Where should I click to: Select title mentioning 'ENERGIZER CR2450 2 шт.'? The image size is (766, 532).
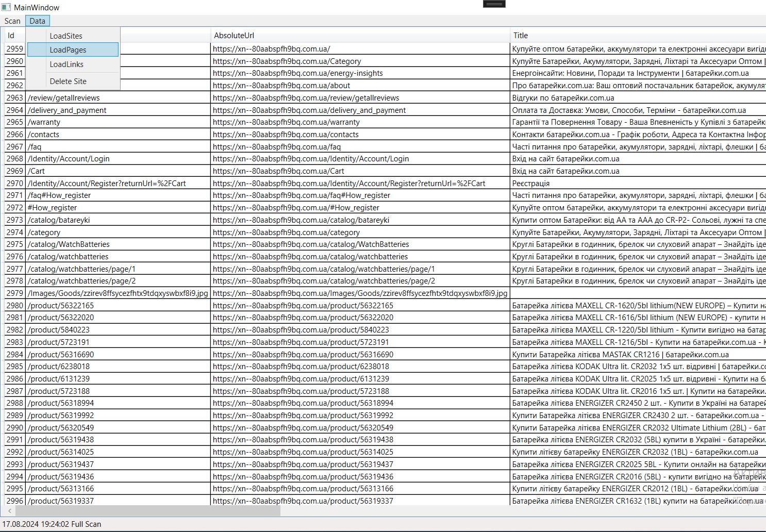638,403
